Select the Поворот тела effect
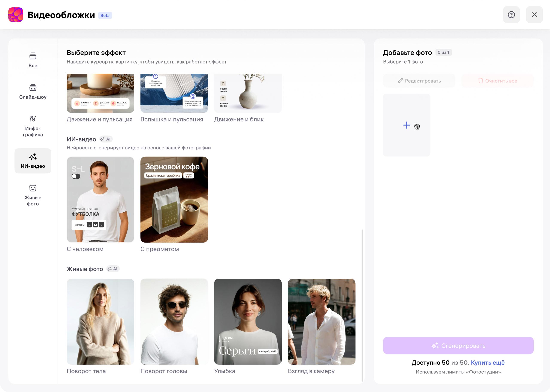This screenshot has width=550, height=392. 101,322
